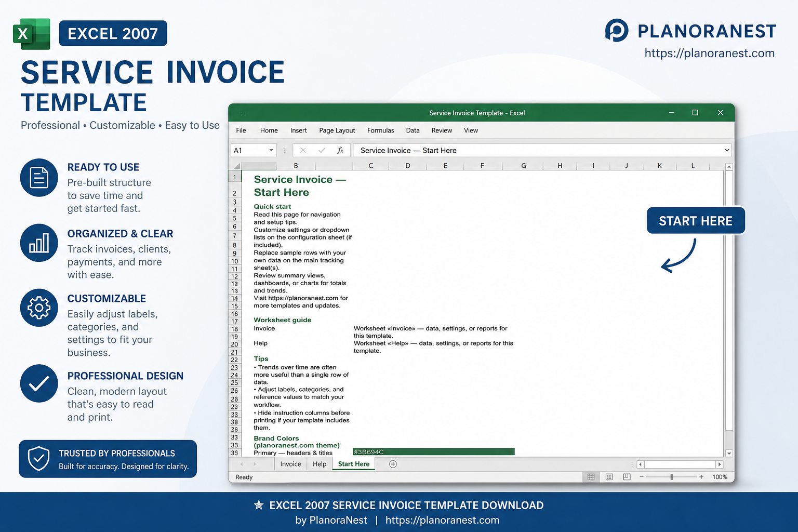The width and height of the screenshot is (798, 532).
Task: Open the Page Layout tab
Action: coord(337,130)
